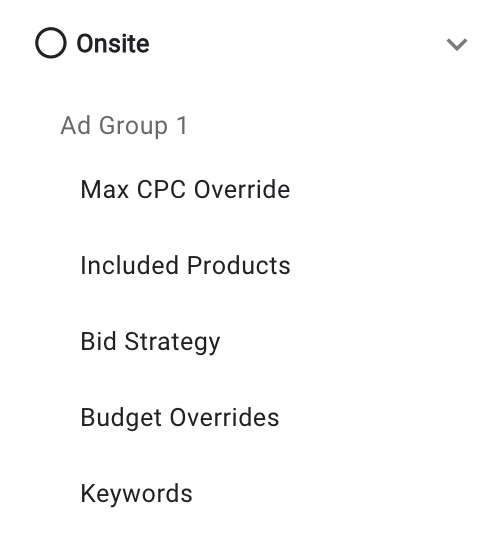Click the circle status icon beside Onsite

point(51,43)
